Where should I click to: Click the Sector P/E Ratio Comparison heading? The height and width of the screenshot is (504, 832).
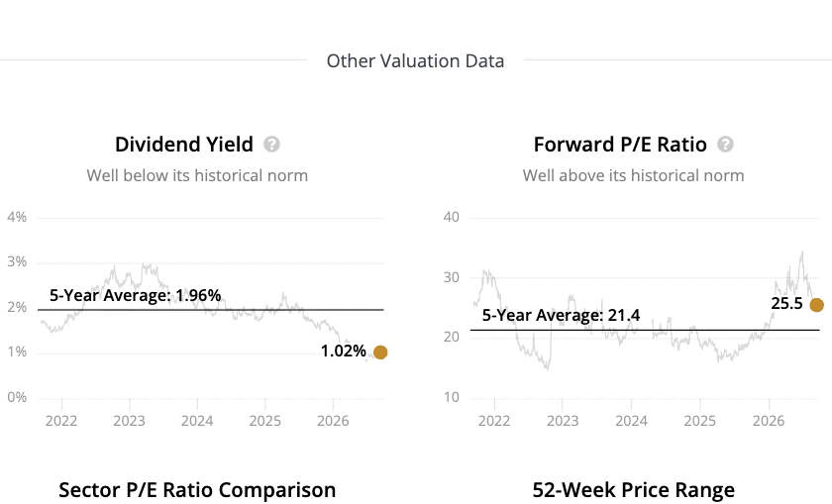click(x=197, y=490)
